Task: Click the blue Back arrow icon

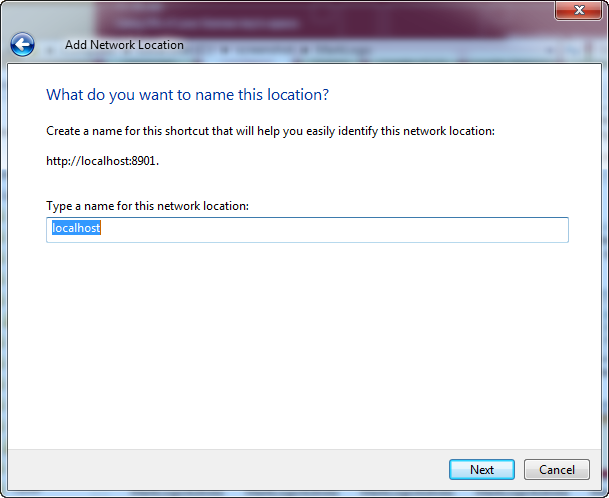Action: (x=22, y=44)
